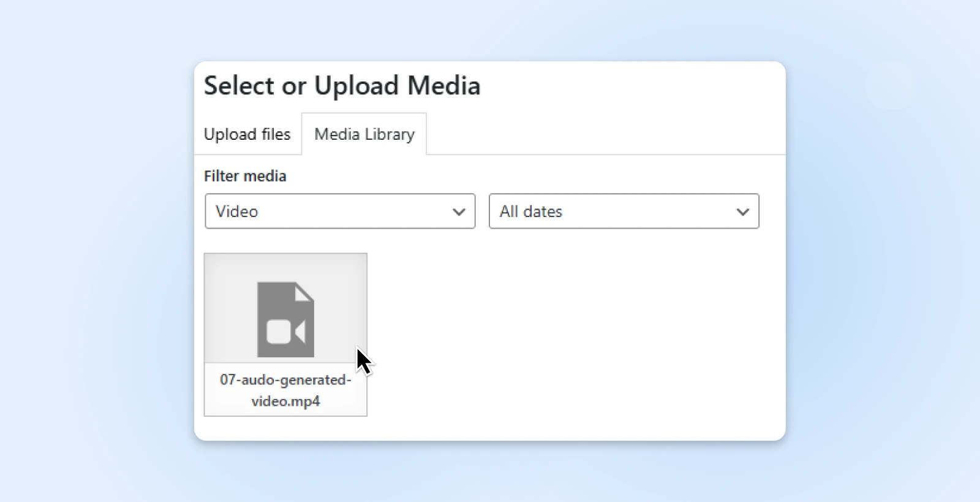980x502 pixels.
Task: Click the chevron arrow on Video filter
Action: pyautogui.click(x=459, y=212)
